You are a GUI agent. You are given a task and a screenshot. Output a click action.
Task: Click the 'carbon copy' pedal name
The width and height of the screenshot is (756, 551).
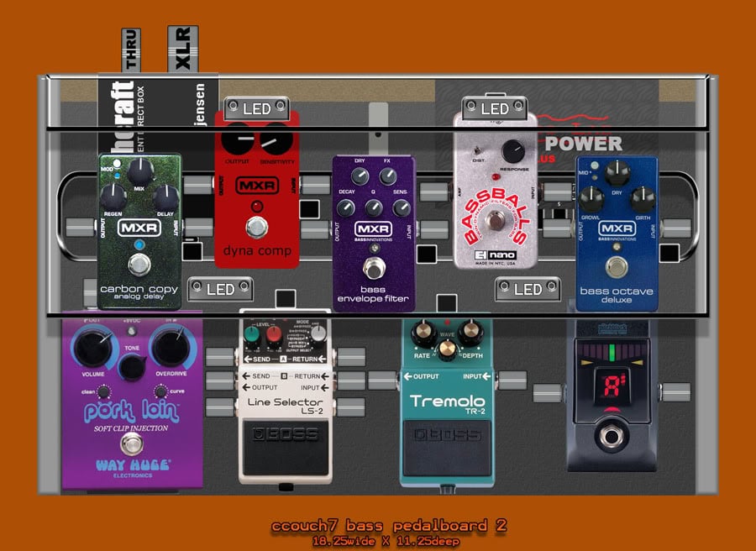(x=139, y=289)
